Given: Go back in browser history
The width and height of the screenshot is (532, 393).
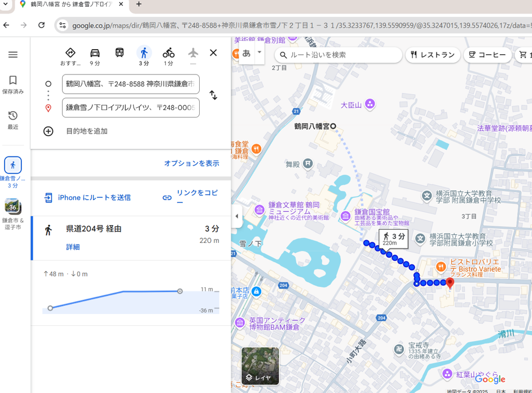Looking at the screenshot, I should [6, 25].
